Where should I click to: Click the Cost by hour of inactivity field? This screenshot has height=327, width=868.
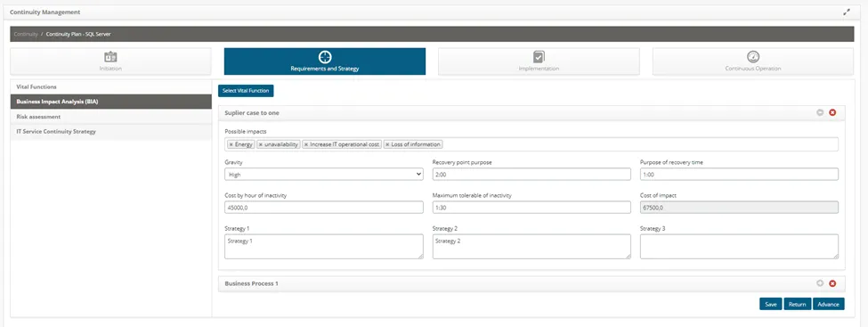(x=324, y=208)
